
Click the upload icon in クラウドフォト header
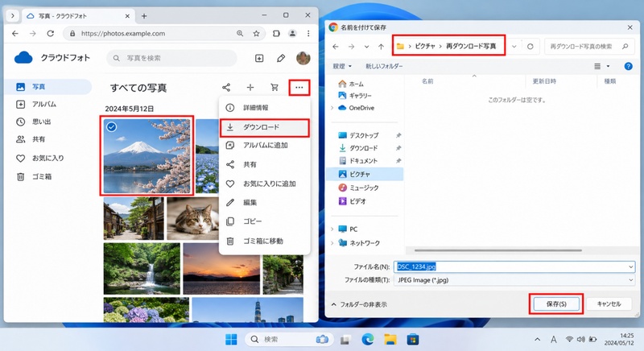tap(259, 58)
